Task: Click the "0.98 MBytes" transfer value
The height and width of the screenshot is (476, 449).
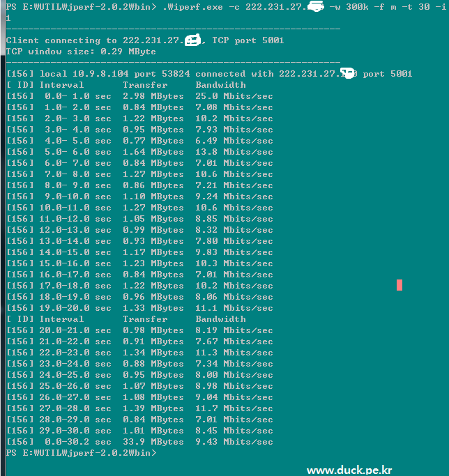Action: [x=153, y=330]
